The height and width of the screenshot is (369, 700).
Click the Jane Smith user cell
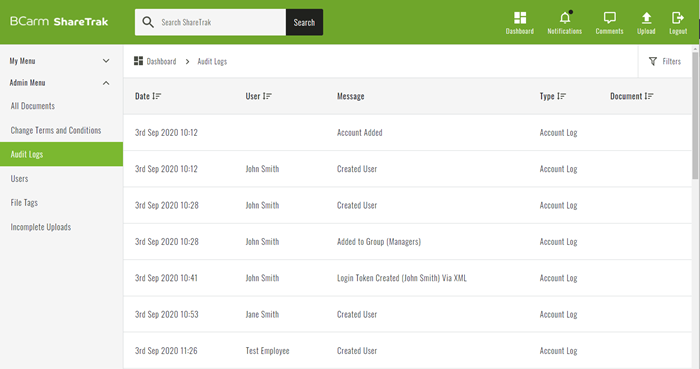pyautogui.click(x=262, y=314)
